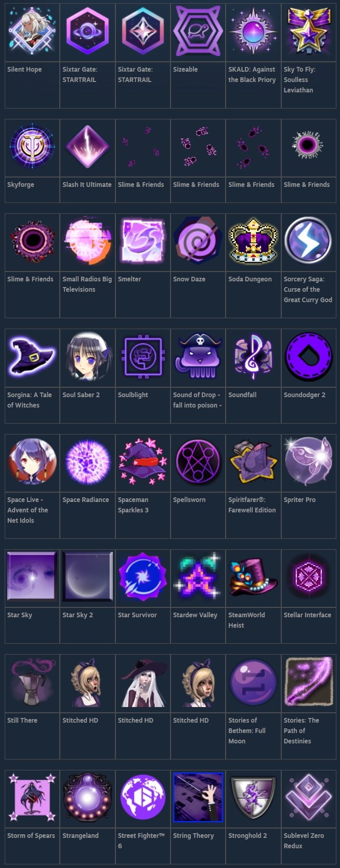Select the Soda Dungeon crown icon
This screenshot has height=868, width=340.
pyautogui.click(x=253, y=241)
